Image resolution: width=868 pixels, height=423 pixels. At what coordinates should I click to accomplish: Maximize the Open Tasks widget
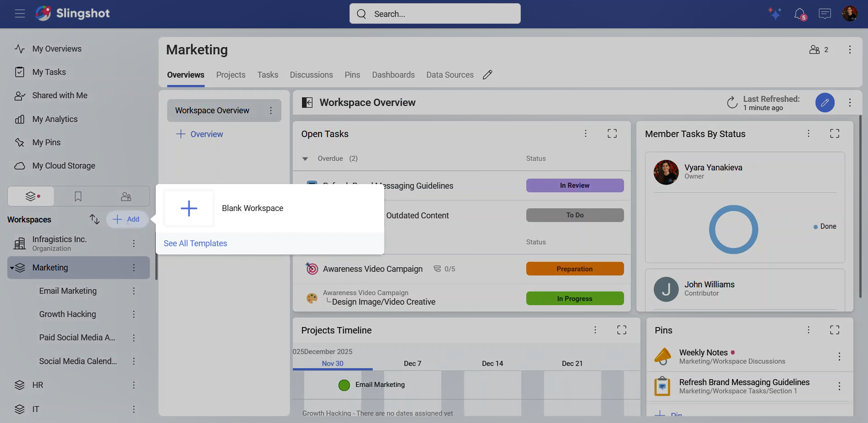[612, 133]
